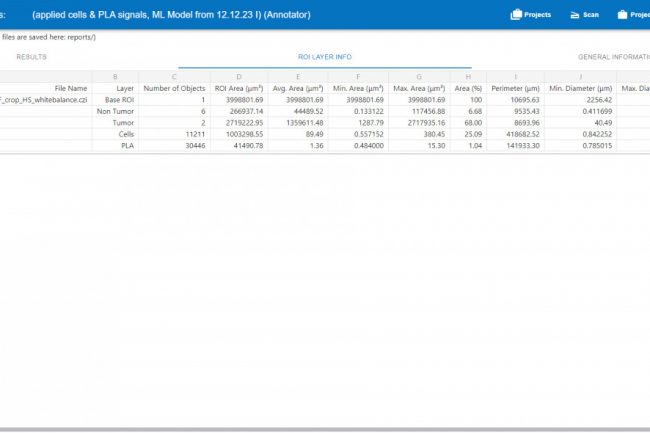The width and height of the screenshot is (650, 433).
Task: Click the 'Area (%)' header cell
Action: [468, 88]
